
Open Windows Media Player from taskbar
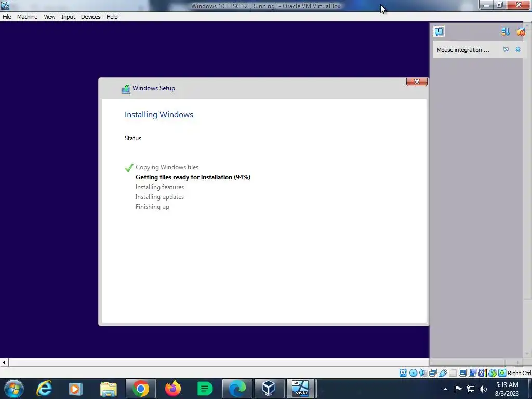pyautogui.click(x=76, y=389)
